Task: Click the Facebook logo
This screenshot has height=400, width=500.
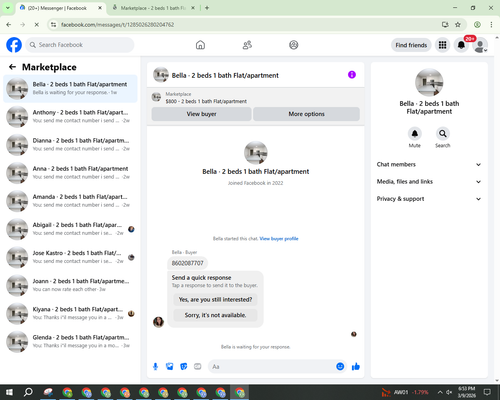Action: pos(14,45)
